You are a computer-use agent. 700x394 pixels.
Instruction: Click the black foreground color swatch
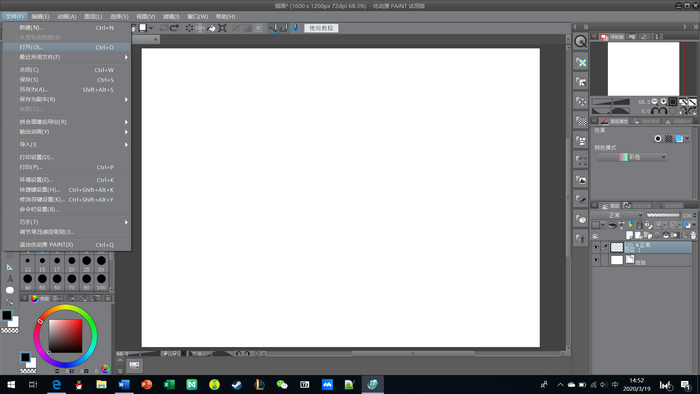[x=7, y=315]
